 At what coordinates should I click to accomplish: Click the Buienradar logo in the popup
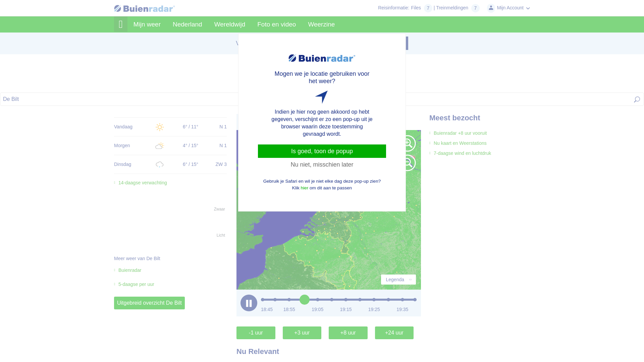click(322, 58)
